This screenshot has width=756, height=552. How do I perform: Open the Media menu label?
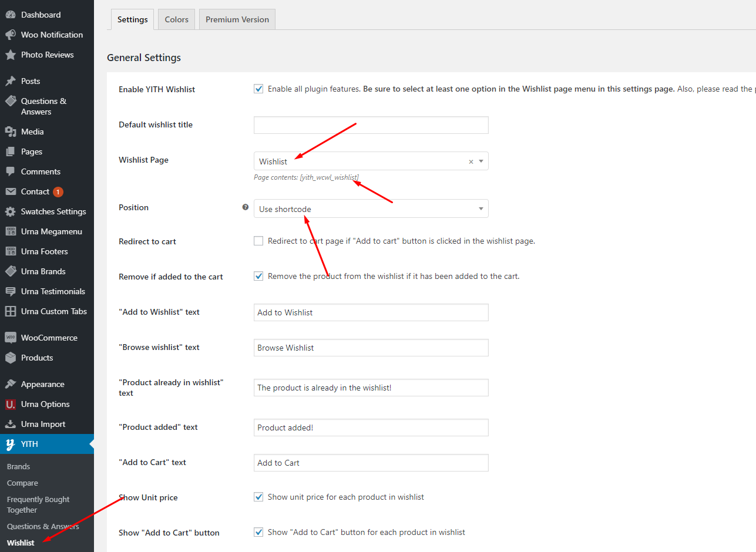(x=32, y=132)
